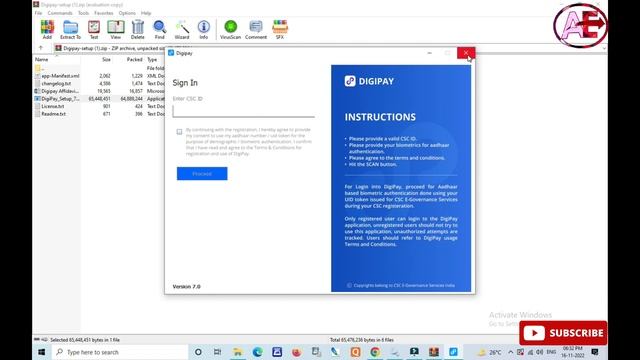Open Task View on taskbar

[x=218, y=352]
